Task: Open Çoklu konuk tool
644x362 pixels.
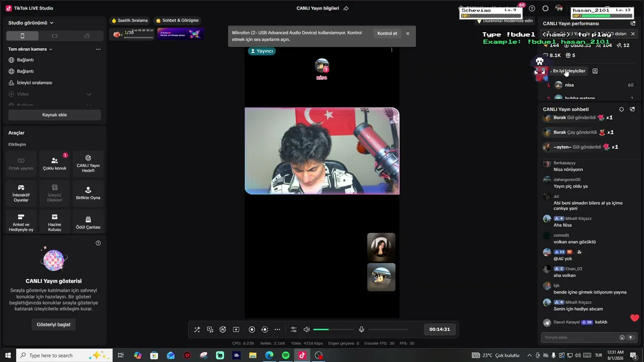Action: (x=55, y=163)
